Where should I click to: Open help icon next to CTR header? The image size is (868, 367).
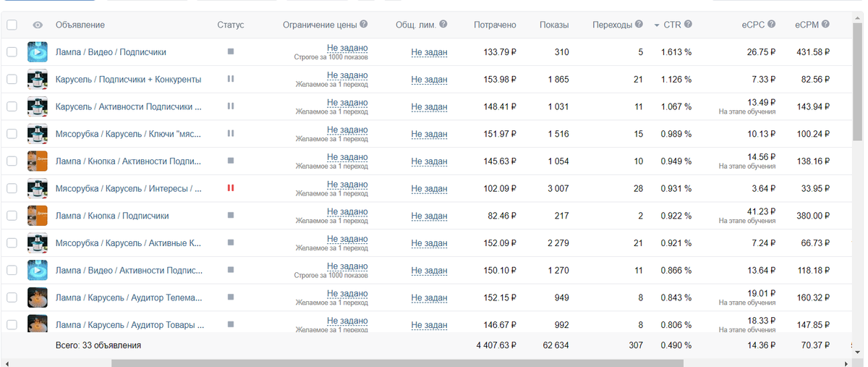click(688, 24)
